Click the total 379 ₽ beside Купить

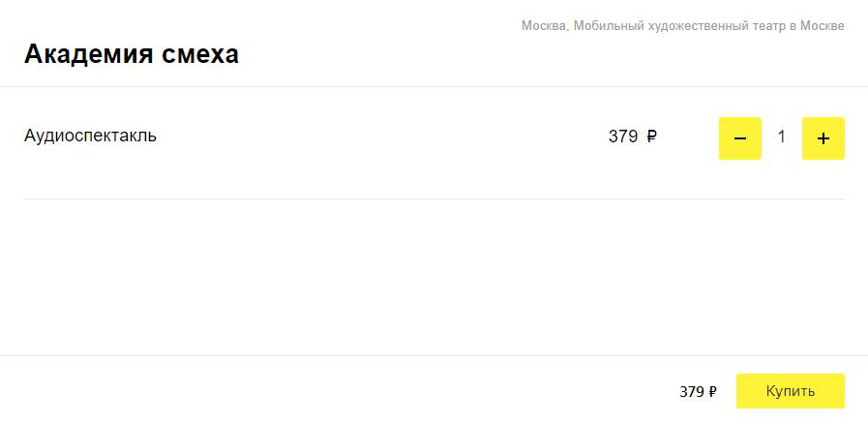pyautogui.click(x=698, y=392)
